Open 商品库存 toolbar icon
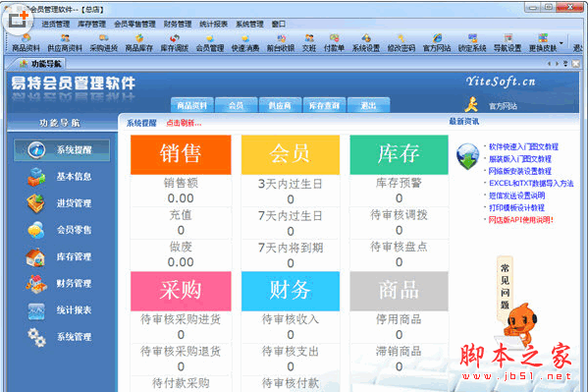 pos(139,43)
